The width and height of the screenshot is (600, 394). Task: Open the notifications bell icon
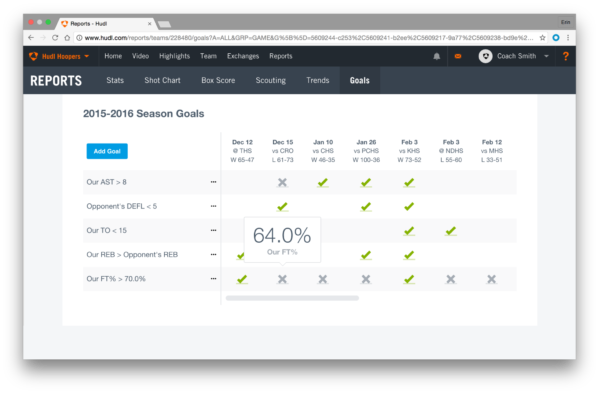tap(436, 56)
